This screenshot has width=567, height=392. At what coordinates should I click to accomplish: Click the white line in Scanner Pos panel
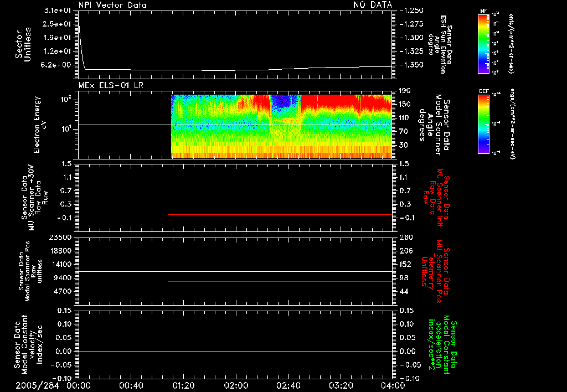pyautogui.click(x=235, y=272)
